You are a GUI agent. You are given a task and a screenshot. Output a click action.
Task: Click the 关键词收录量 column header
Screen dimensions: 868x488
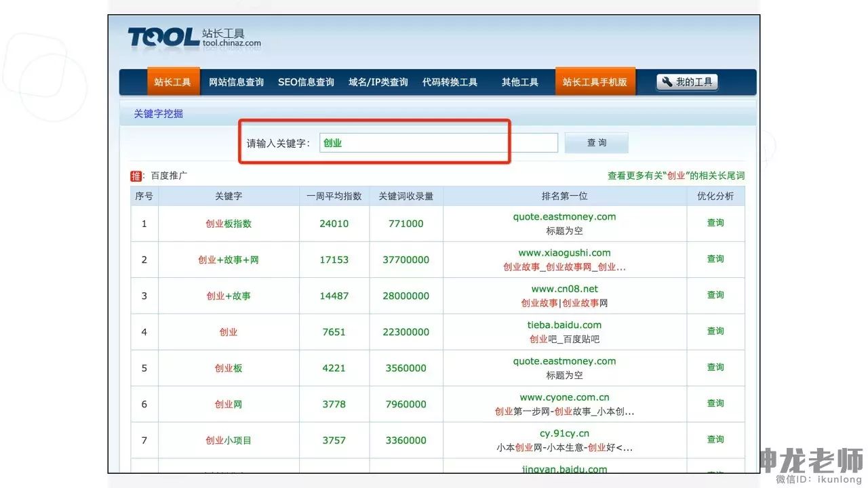[406, 196]
